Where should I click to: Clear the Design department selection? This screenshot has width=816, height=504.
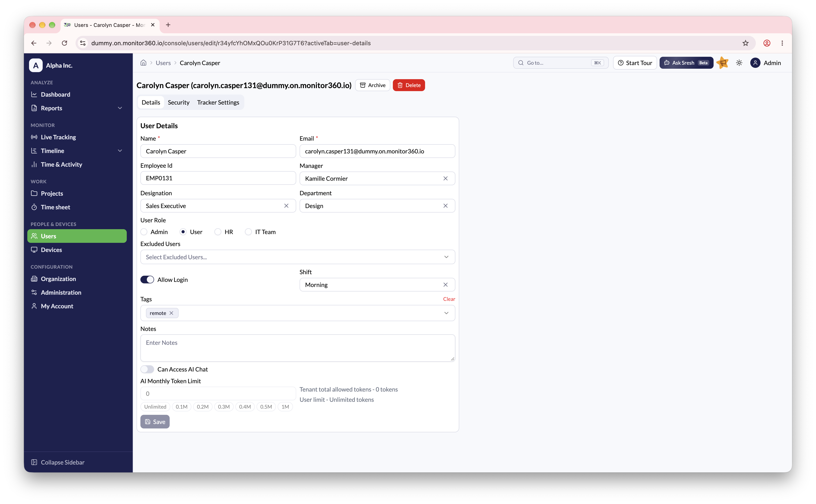click(x=445, y=206)
